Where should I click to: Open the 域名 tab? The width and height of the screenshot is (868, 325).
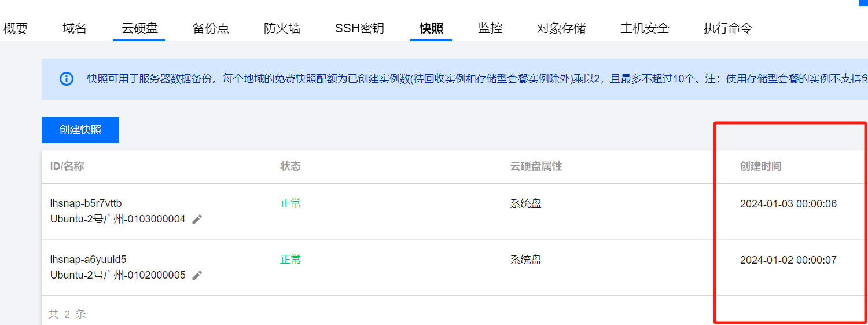[75, 28]
